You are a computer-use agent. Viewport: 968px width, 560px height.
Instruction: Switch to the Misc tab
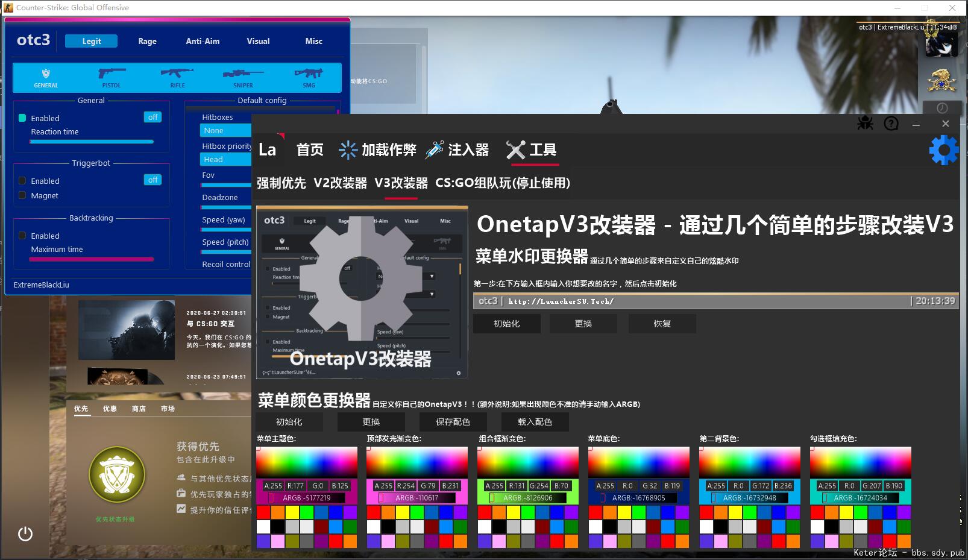tap(313, 41)
